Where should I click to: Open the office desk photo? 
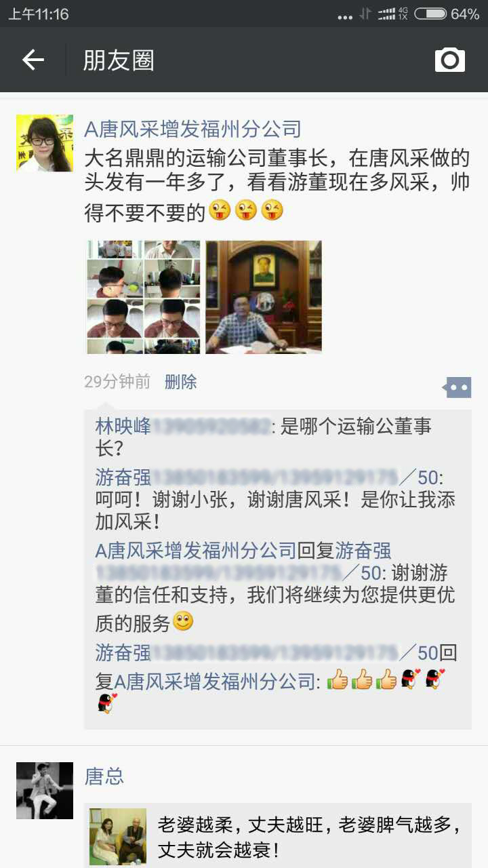pos(264,297)
